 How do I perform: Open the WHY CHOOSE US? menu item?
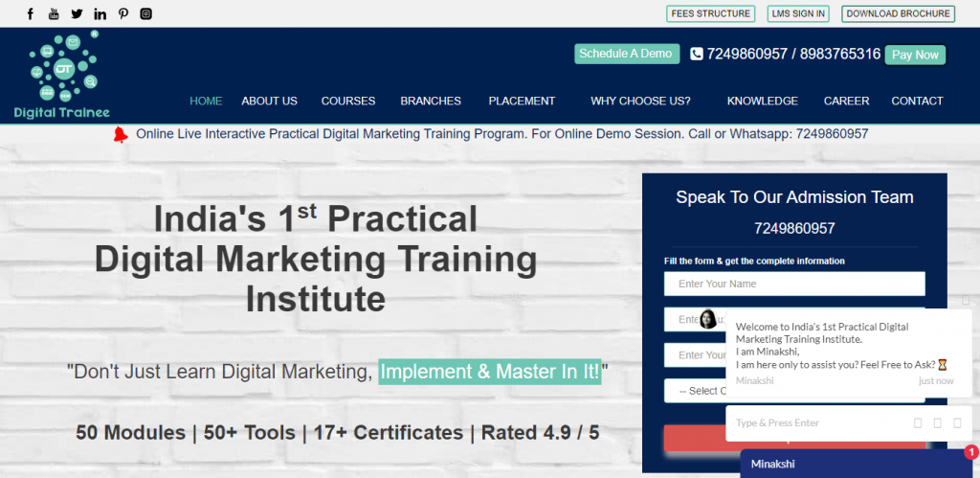click(x=640, y=101)
